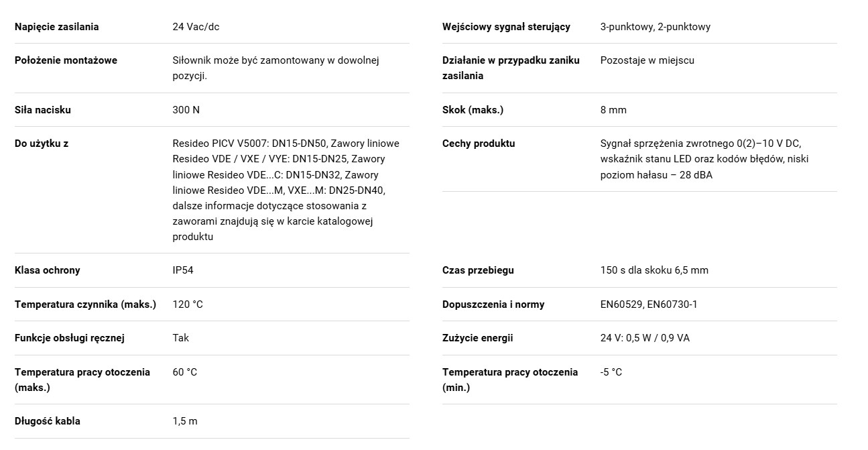Image resolution: width=868 pixels, height=450 pixels.
Task: Select the "EN60529, EN60730-1" value
Action: coord(649,304)
